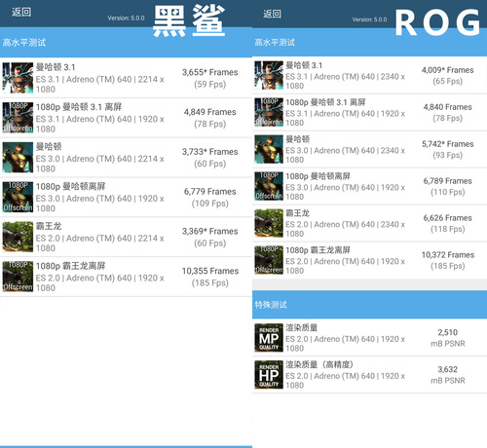Select 渲染质量 test title
487x448 pixels.
click(301, 328)
